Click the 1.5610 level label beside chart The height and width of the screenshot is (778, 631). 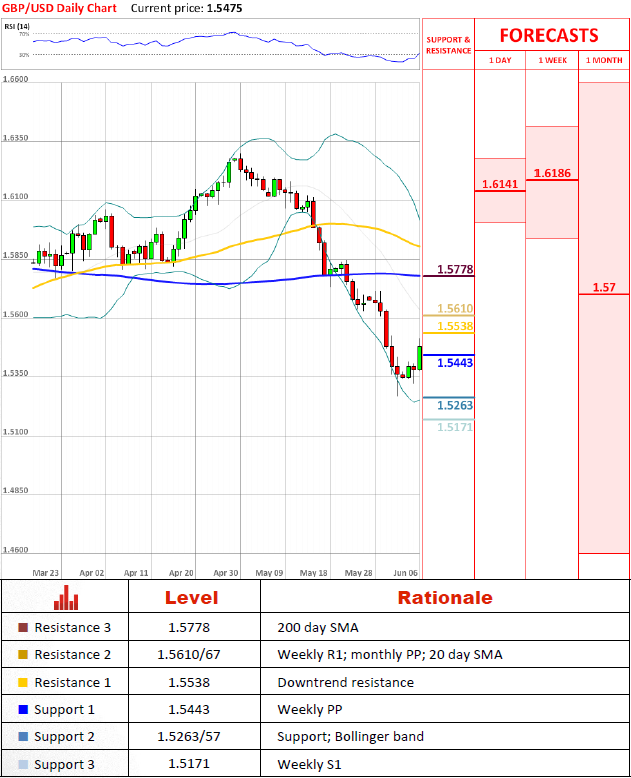(455, 309)
